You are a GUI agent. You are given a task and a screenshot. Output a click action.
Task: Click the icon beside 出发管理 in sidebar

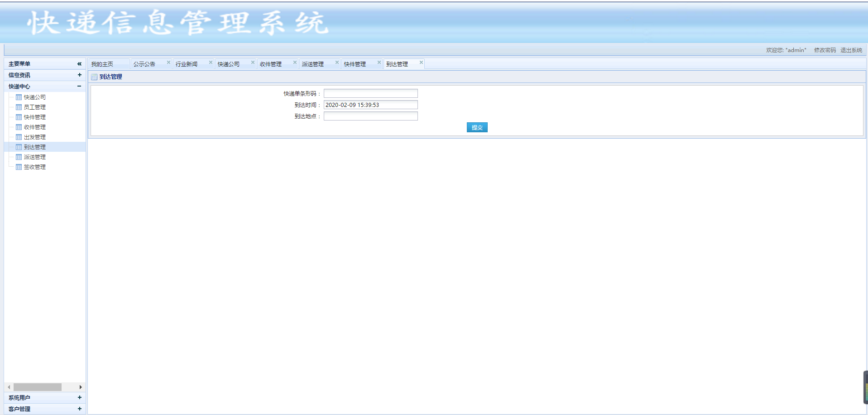[x=19, y=137]
